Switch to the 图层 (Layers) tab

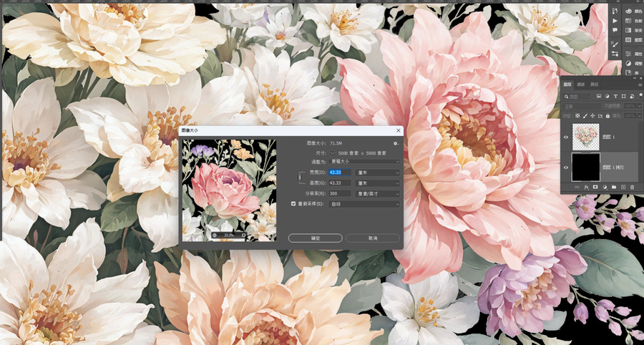pos(567,84)
